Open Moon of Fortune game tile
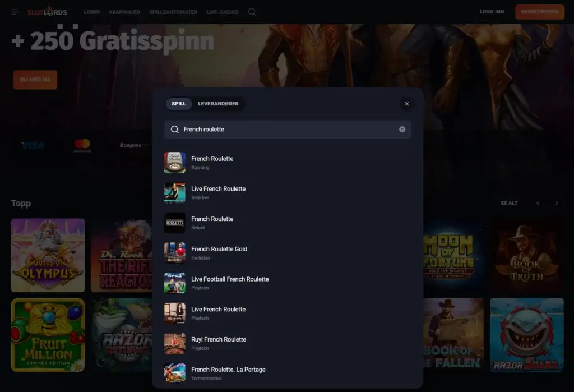This screenshot has width=574, height=392. 453,255
